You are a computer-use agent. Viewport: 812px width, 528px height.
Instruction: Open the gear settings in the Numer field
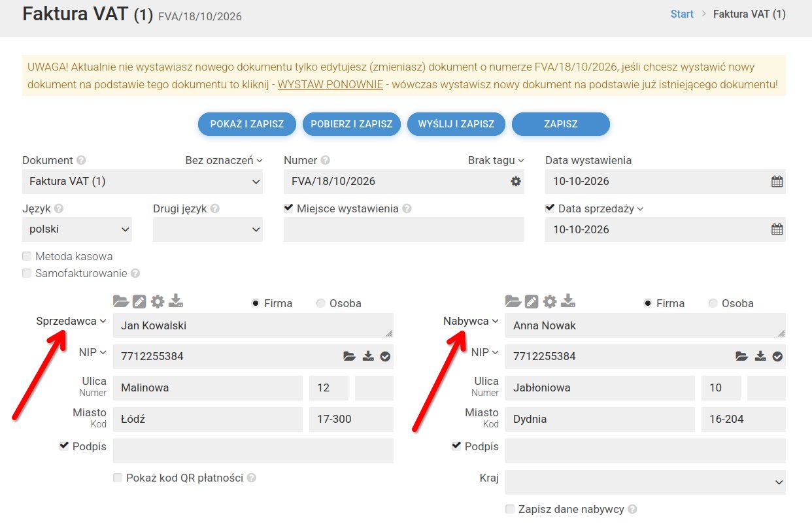(x=516, y=181)
